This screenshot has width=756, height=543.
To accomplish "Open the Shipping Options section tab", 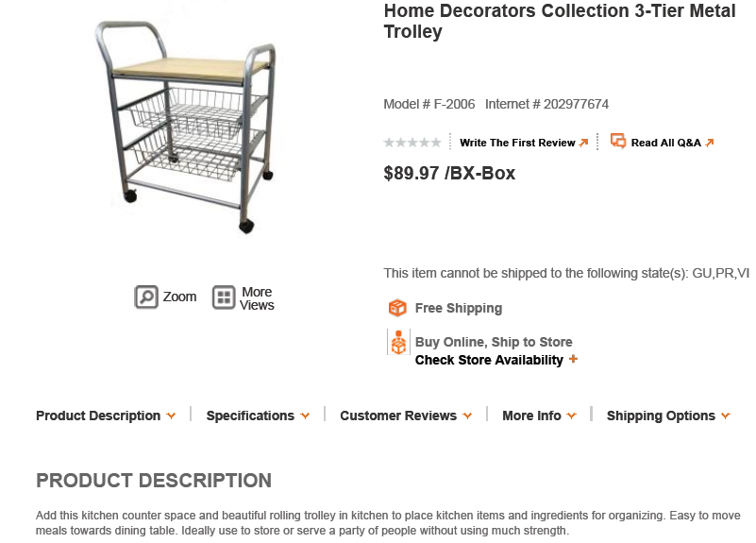I will [668, 416].
